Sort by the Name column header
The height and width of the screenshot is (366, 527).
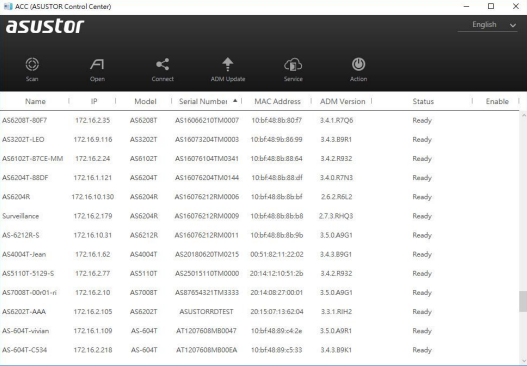[x=35, y=101]
